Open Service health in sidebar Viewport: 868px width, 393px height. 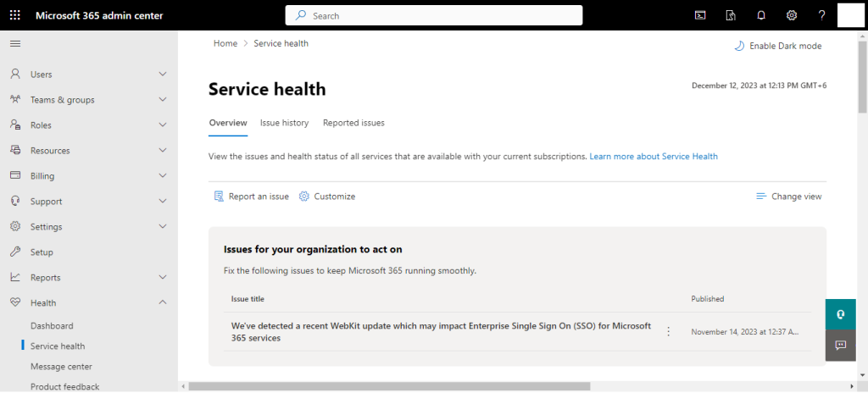point(58,346)
